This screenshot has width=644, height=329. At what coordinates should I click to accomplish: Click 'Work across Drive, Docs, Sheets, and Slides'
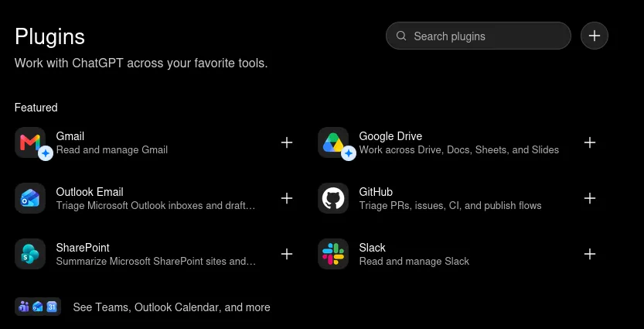(x=459, y=149)
